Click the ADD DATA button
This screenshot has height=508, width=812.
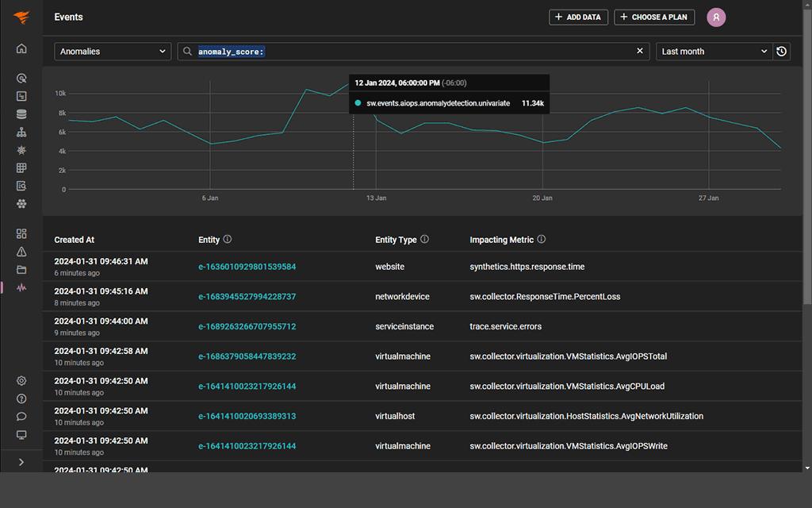point(578,17)
